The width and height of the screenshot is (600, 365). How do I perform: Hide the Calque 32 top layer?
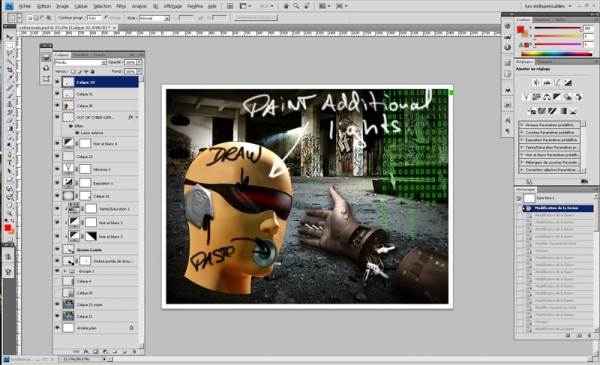pyautogui.click(x=57, y=82)
